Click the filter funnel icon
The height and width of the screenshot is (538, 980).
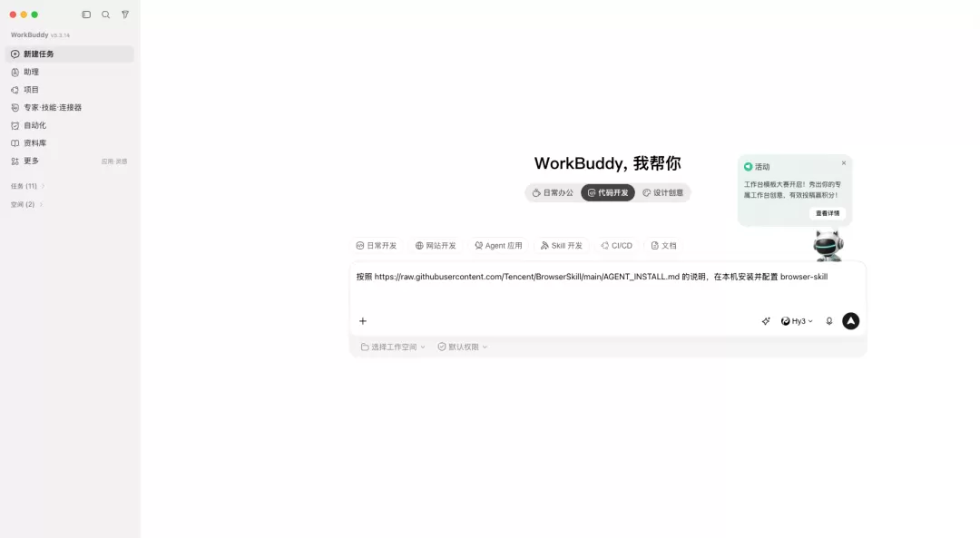(125, 15)
